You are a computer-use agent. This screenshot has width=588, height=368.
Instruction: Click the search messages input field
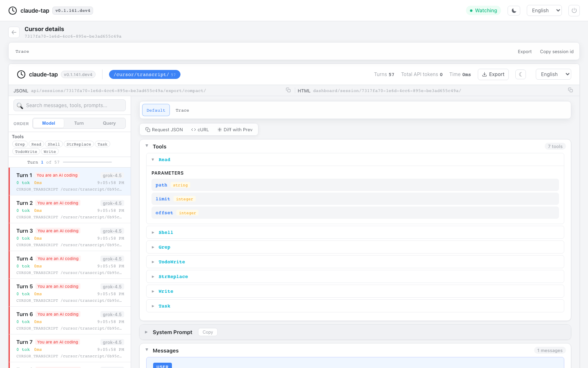click(69, 105)
